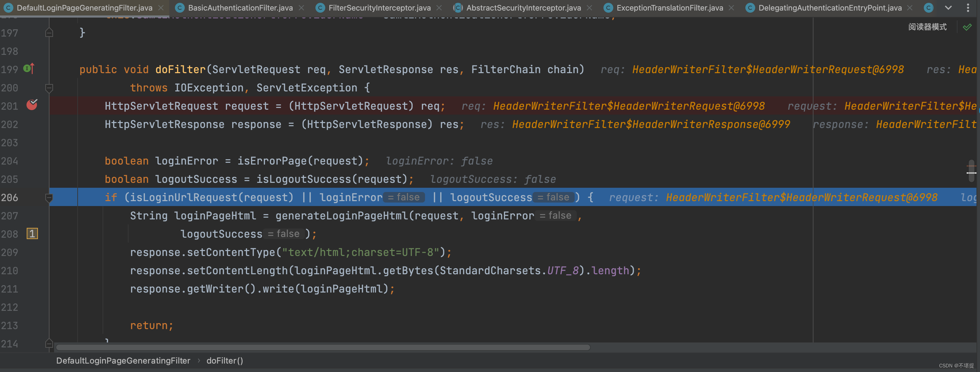Click inline hint '= false' on line 207
Screen dimensions: 980x372
click(555, 216)
